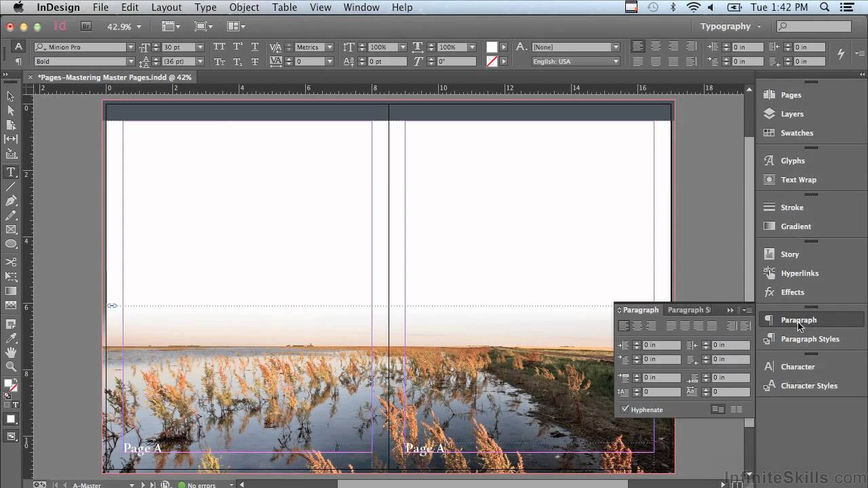The height and width of the screenshot is (488, 868).
Task: Select the Scissors tool
Action: tap(11, 262)
